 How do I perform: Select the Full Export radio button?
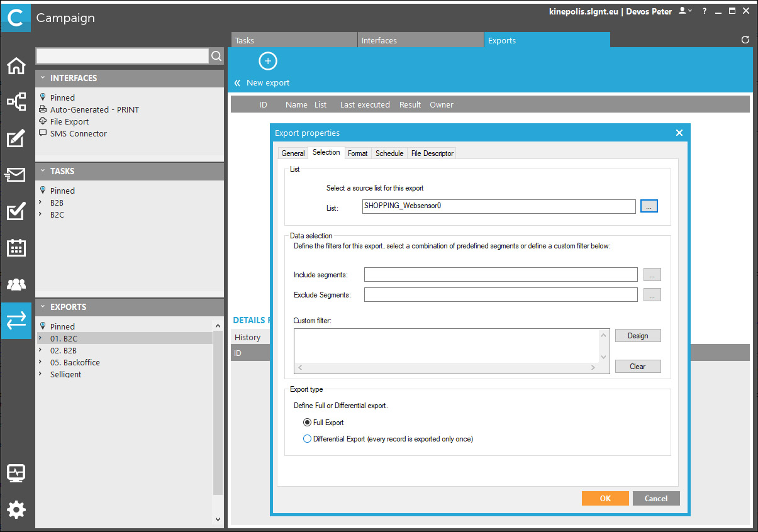pos(308,422)
